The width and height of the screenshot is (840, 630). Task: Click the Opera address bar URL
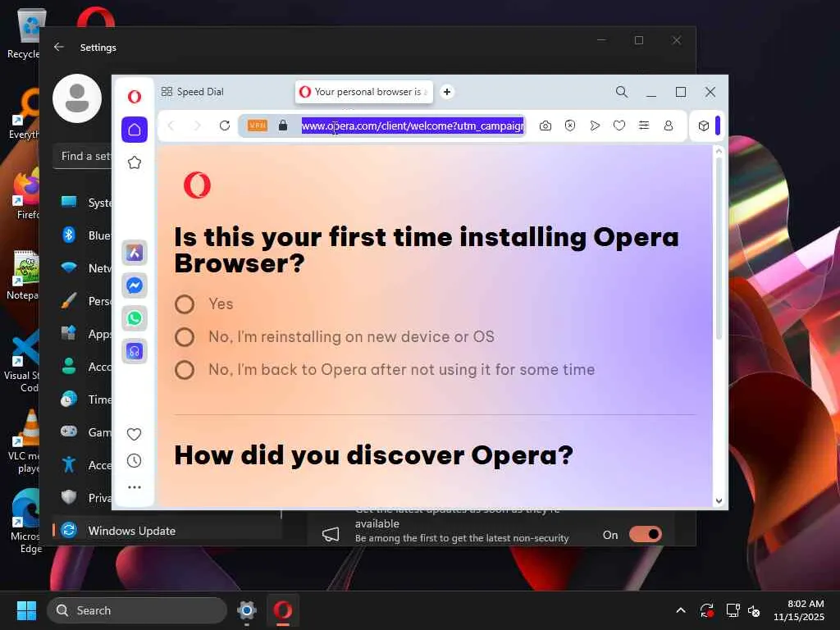pos(413,126)
